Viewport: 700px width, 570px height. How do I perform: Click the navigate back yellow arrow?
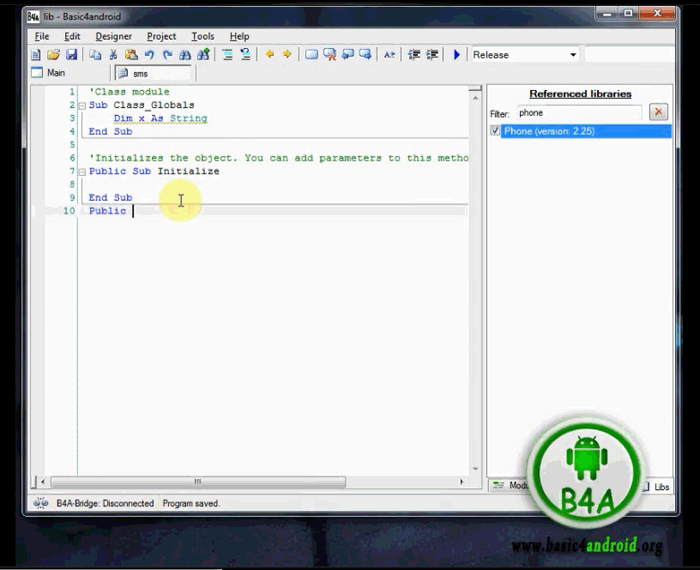point(269,55)
